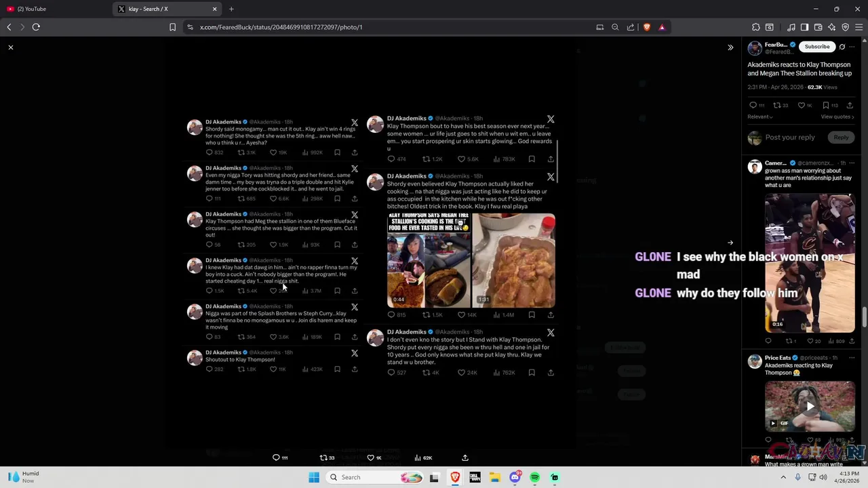Collapse the side panel with the double chevron
Viewport: 868px width, 488px height.
click(730, 47)
